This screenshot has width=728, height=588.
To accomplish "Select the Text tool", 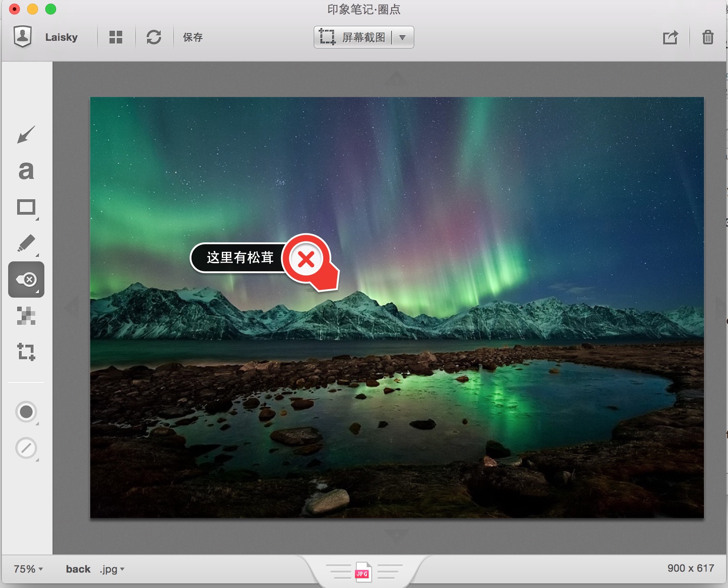I will tap(26, 171).
